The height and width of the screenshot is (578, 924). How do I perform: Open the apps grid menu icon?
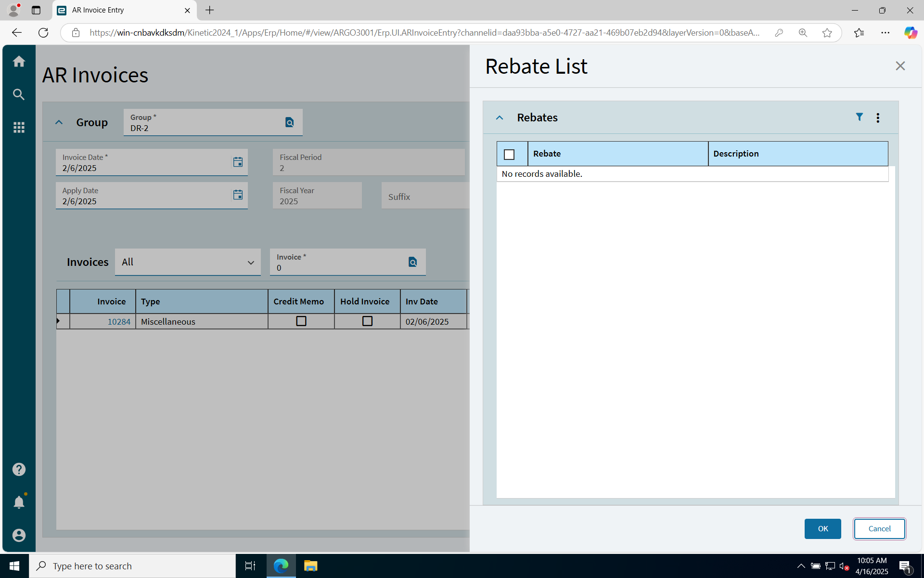19,127
